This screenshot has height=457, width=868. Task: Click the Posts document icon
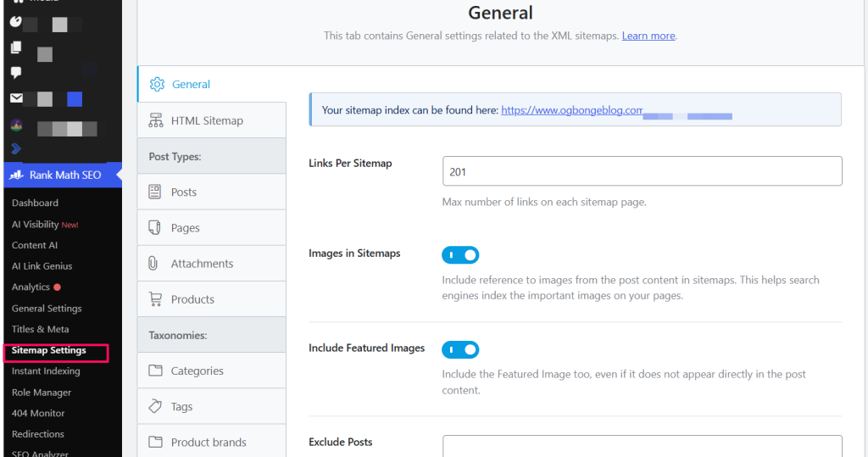[155, 192]
